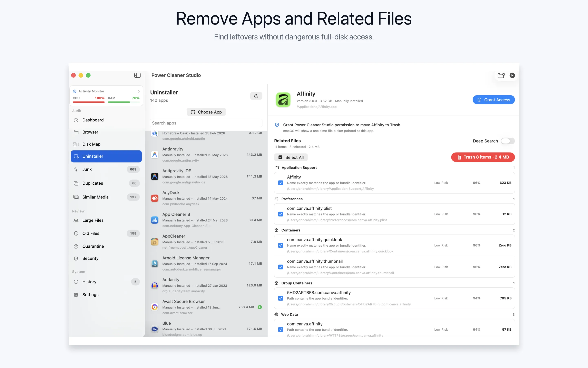Screen dimensions: 588x368
Task: Toggle the sidebar panel icon
Action: tap(137, 75)
